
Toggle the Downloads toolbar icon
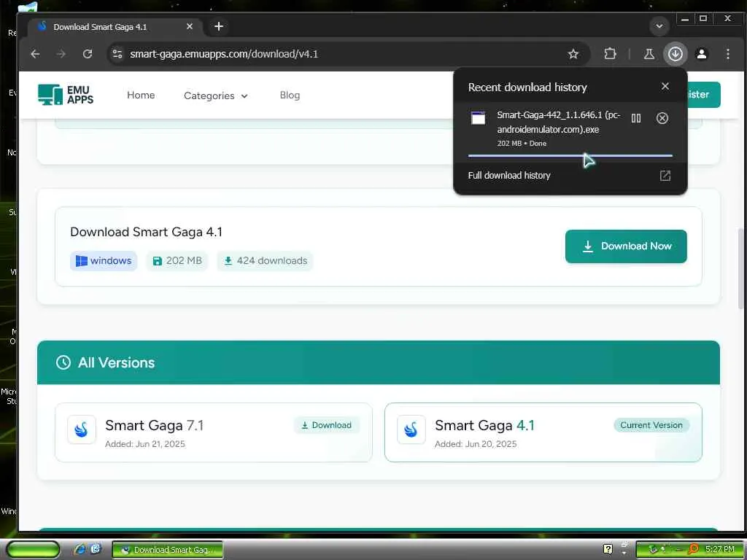point(675,54)
